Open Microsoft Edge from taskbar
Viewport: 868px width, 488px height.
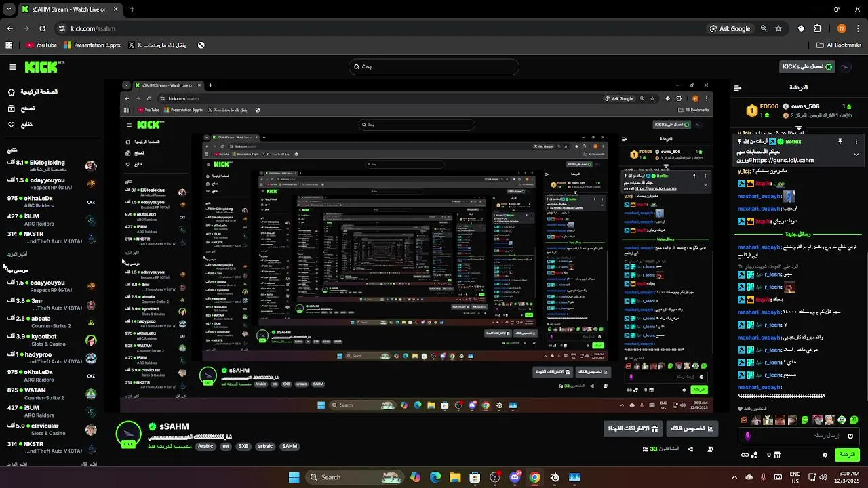click(x=435, y=477)
